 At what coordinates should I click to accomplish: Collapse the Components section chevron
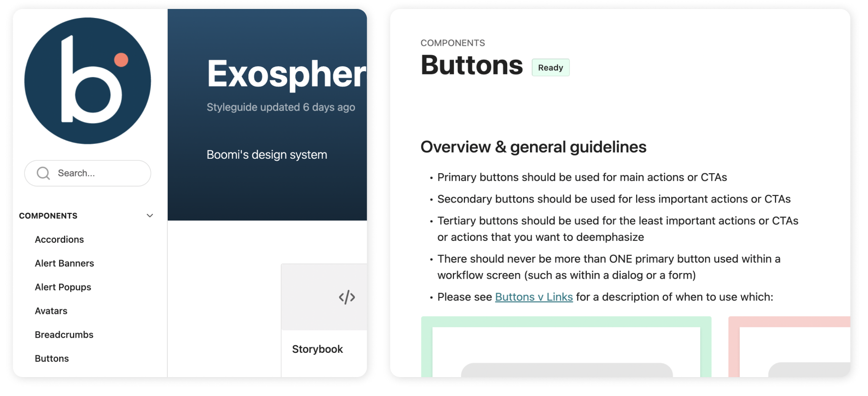pos(150,215)
